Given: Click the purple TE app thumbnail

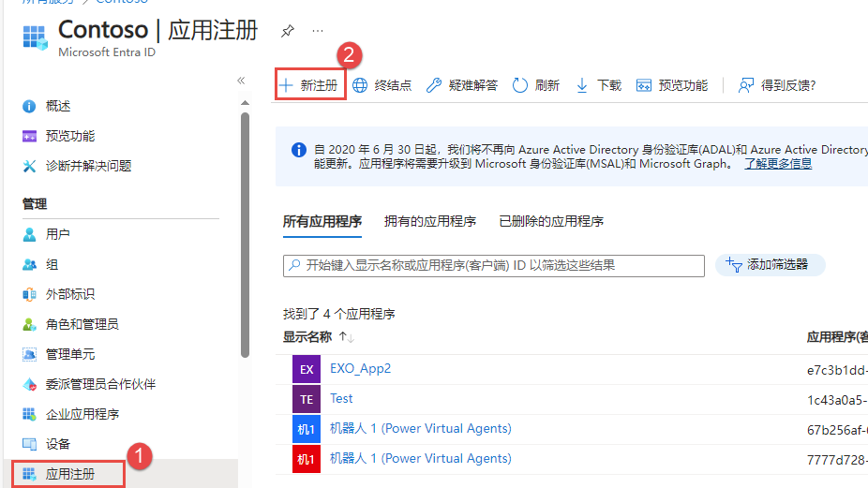Looking at the screenshot, I should tap(307, 399).
